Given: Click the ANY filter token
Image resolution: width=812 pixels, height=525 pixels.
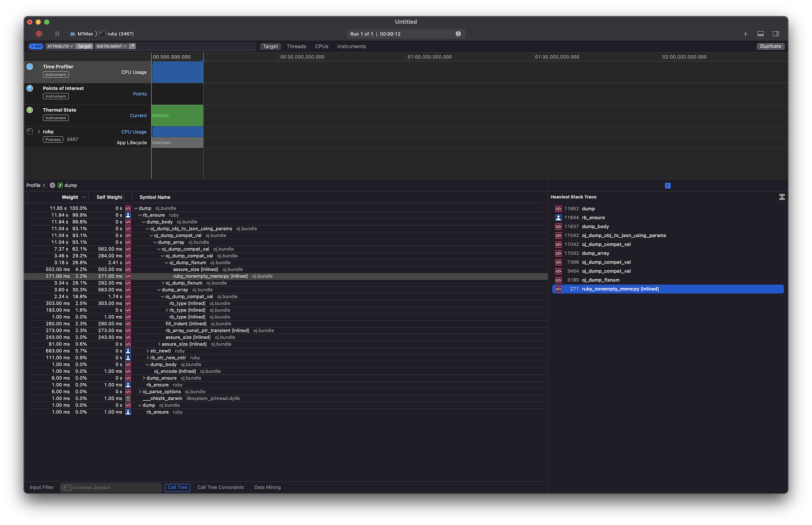Looking at the screenshot, I should coord(36,46).
